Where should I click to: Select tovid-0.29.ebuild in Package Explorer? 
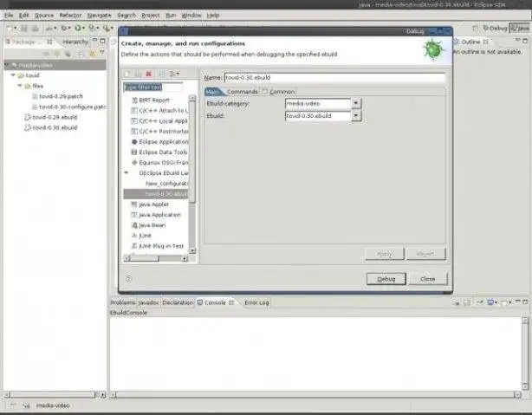click(51, 117)
